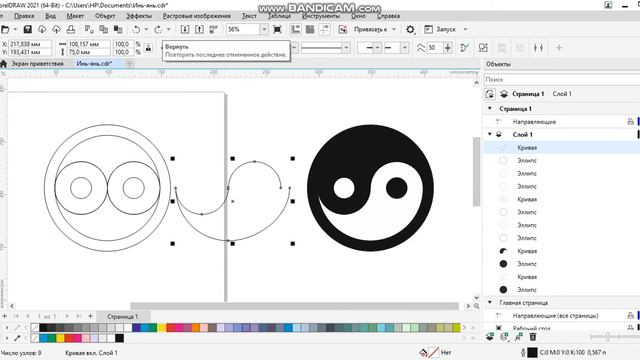Open the Макет menu
This screenshot has height=360, width=640.
point(75,16)
